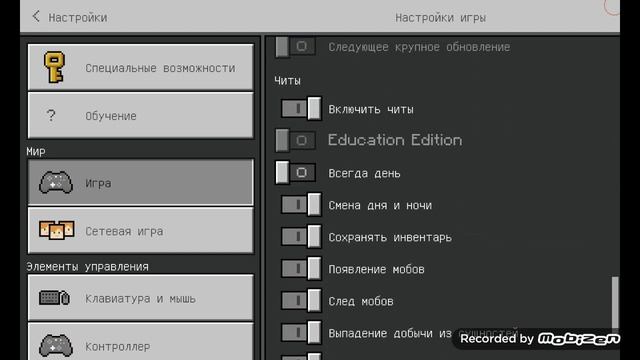Toggle Следующее крупное обновление switch

click(296, 47)
